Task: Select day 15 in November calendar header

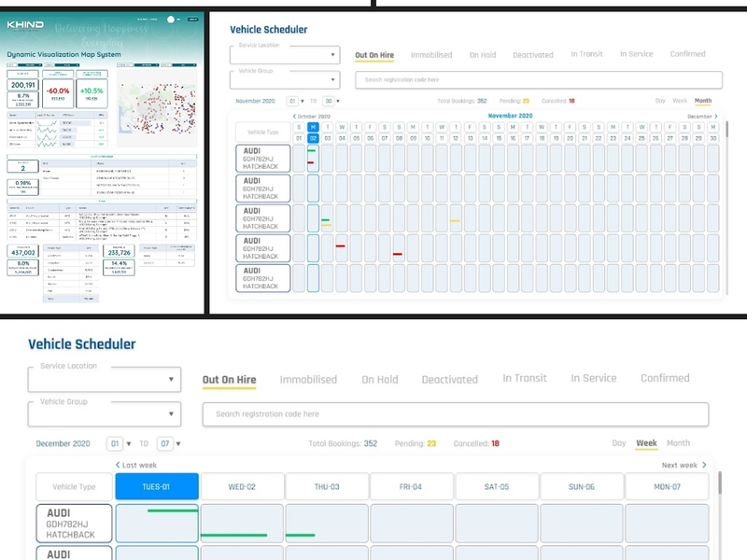Action: tap(499, 138)
